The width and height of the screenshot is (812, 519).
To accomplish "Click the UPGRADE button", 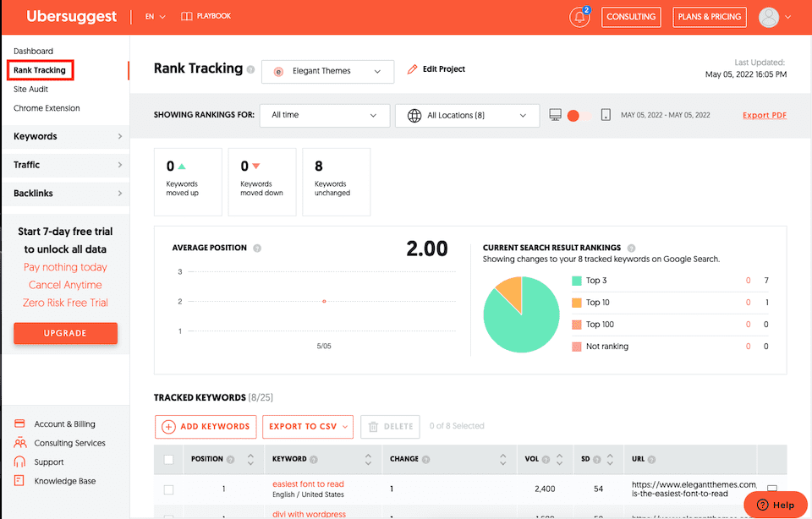I will coord(65,333).
